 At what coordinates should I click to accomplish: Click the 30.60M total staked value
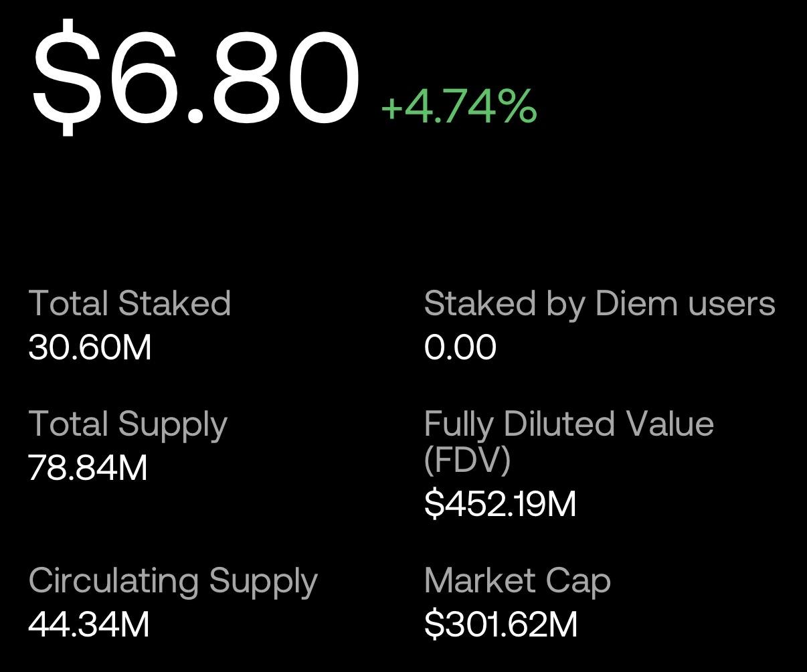pyautogui.click(x=90, y=347)
